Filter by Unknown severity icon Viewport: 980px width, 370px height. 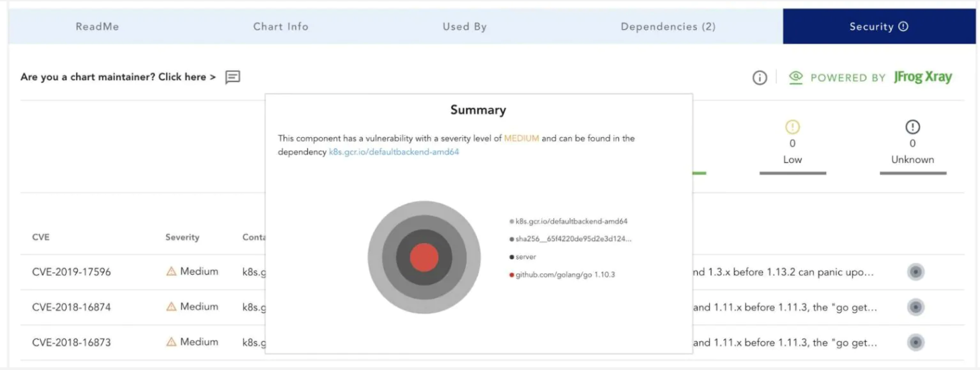pos(913,127)
